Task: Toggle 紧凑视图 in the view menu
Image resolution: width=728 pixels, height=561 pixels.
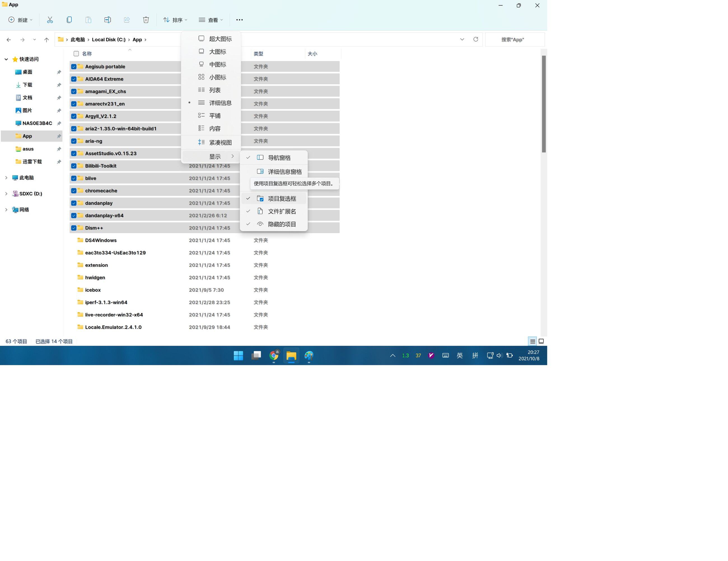Action: pyautogui.click(x=211, y=142)
